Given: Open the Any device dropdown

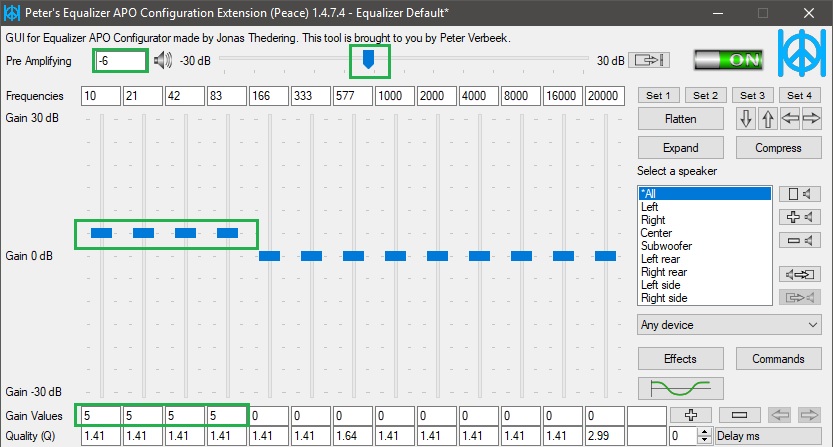Looking at the screenshot, I should coord(729,325).
